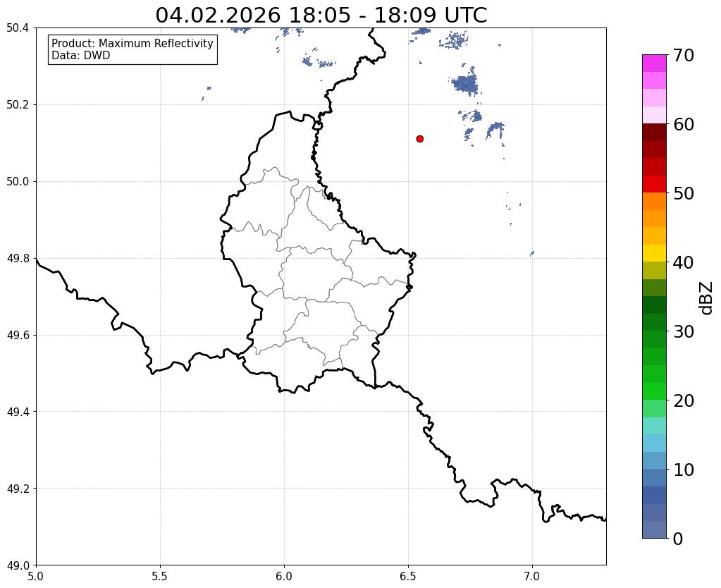Click the longitude axis label 7.0
This screenshot has width=721, height=588.
coord(532,576)
